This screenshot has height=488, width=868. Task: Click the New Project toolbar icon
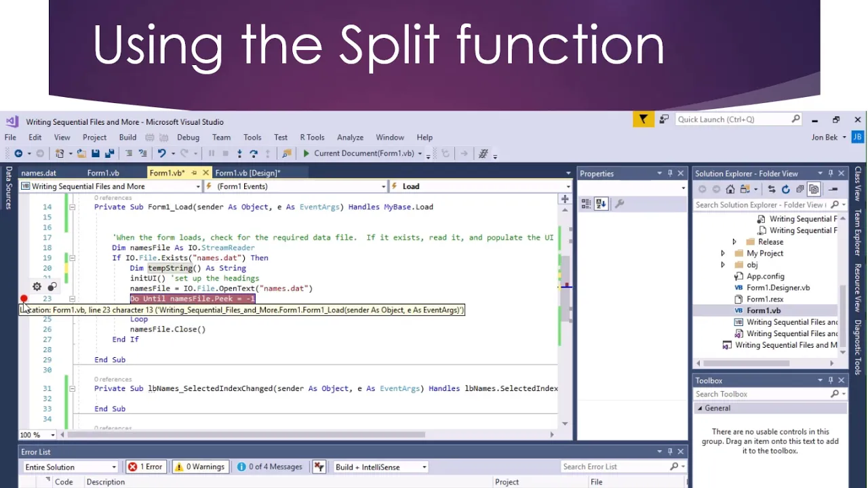pos(60,154)
